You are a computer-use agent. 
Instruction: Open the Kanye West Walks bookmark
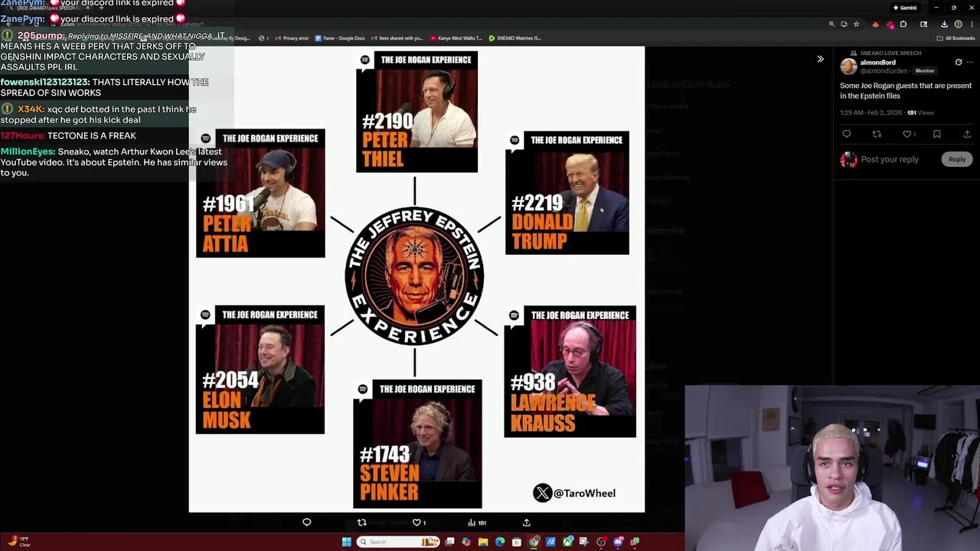454,37
